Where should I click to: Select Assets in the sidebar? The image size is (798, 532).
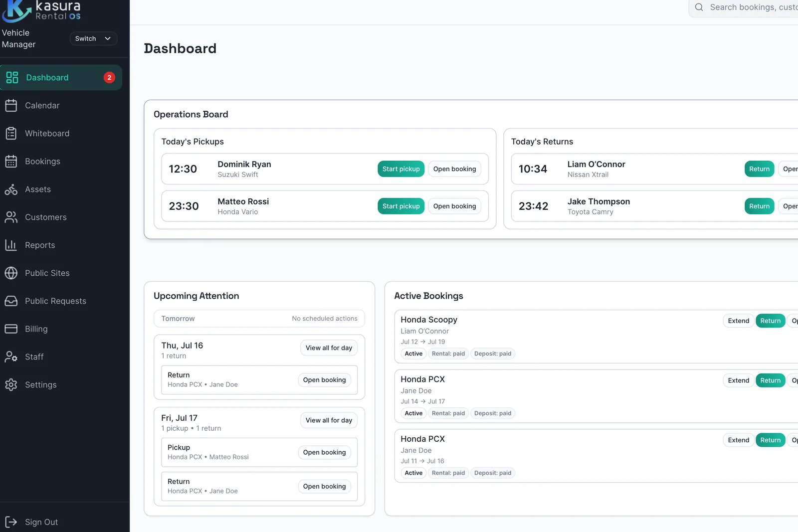click(61, 189)
